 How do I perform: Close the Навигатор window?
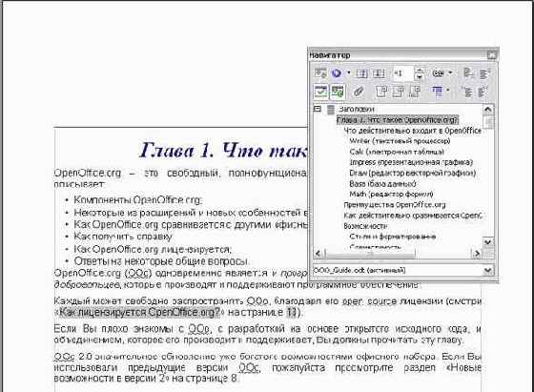point(492,55)
